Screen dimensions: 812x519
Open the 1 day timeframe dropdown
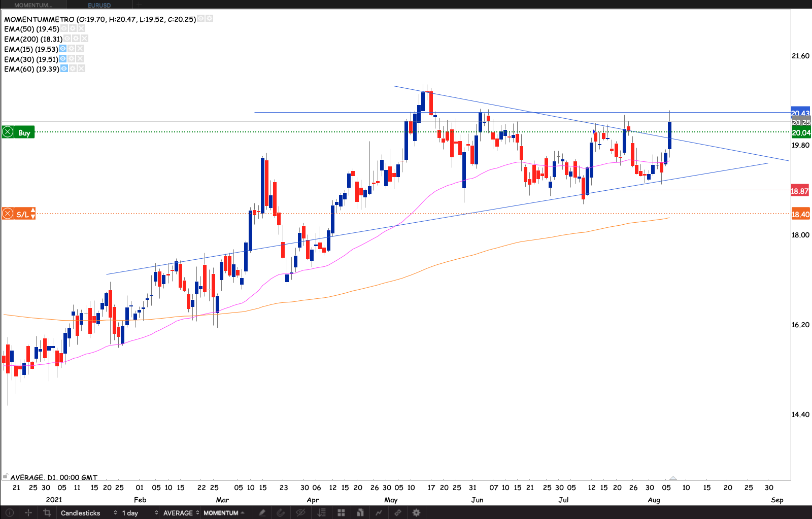coord(139,513)
